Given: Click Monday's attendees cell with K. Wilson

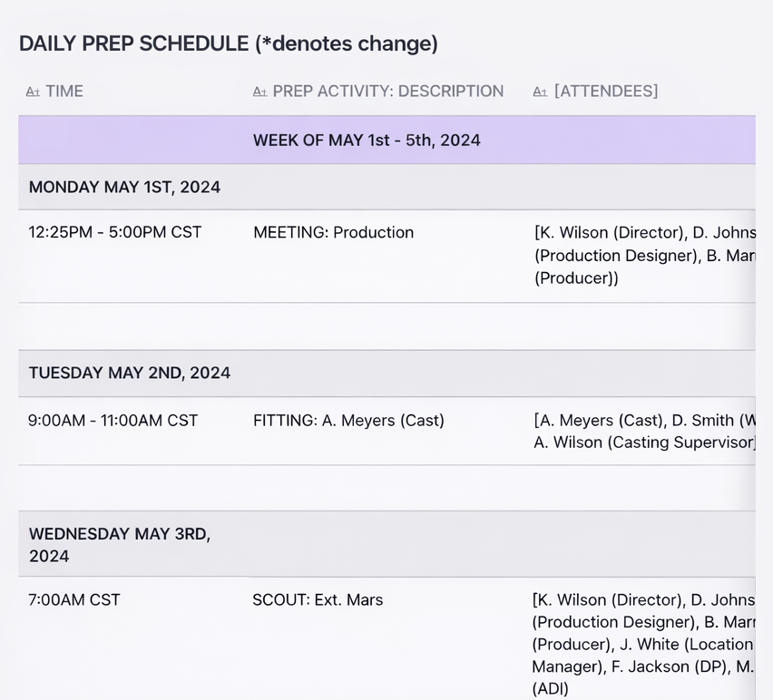Looking at the screenshot, I should click(x=644, y=255).
